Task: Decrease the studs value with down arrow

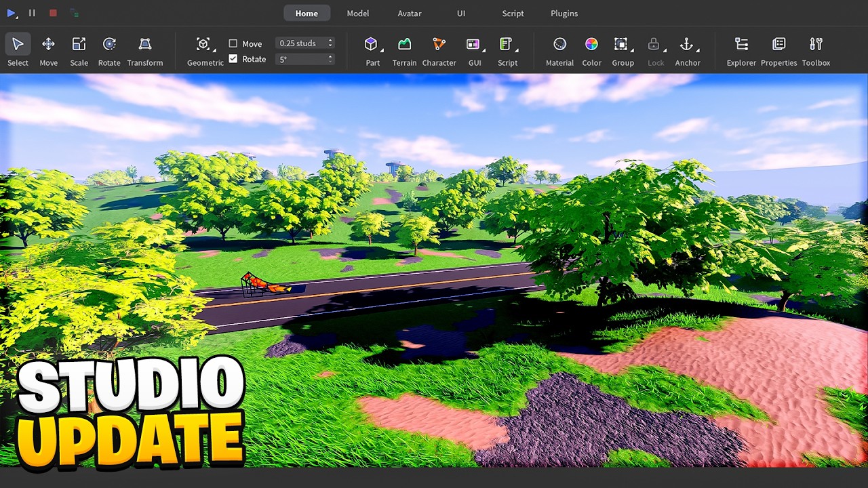Action: (x=330, y=46)
